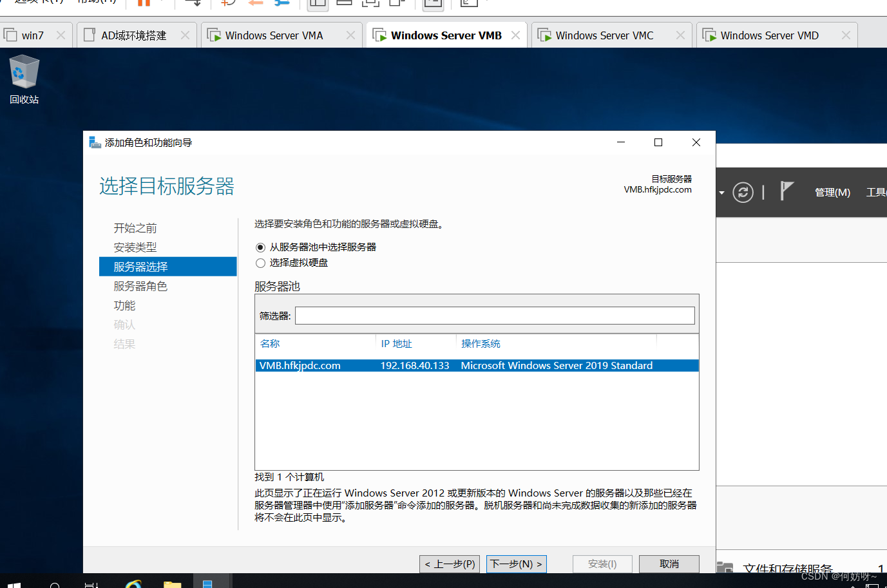The image size is (887, 588).
Task: Open the Recycle Bin desktop icon
Action: click(x=24, y=79)
